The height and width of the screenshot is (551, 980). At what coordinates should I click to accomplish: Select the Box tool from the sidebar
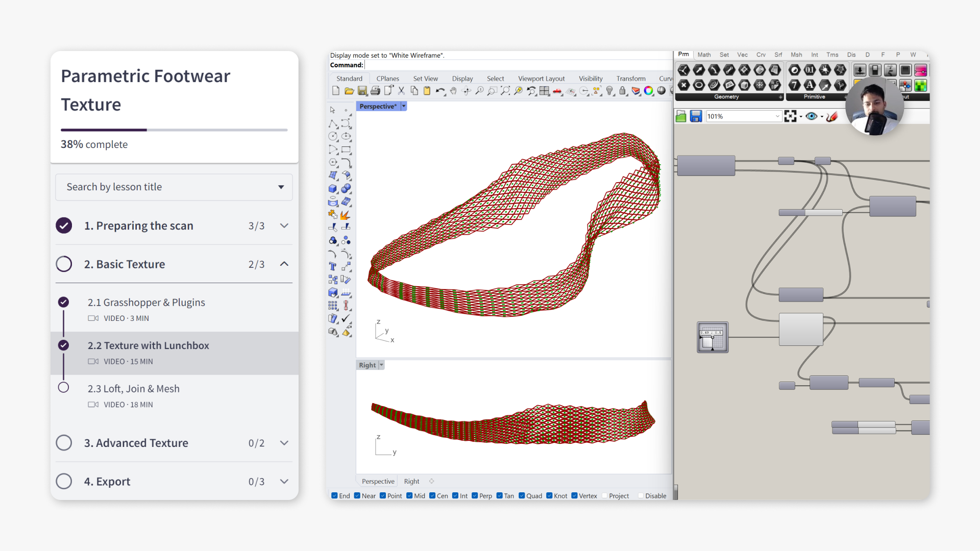[333, 189]
